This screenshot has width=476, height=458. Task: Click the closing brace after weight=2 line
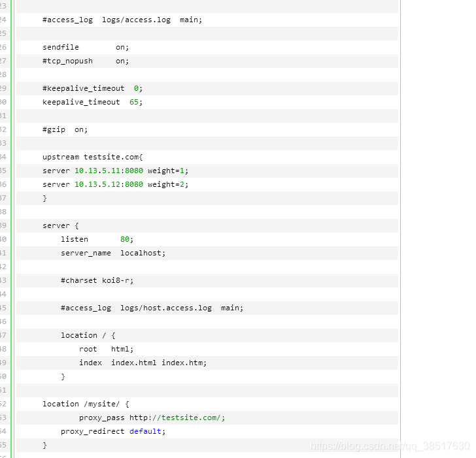(44, 199)
